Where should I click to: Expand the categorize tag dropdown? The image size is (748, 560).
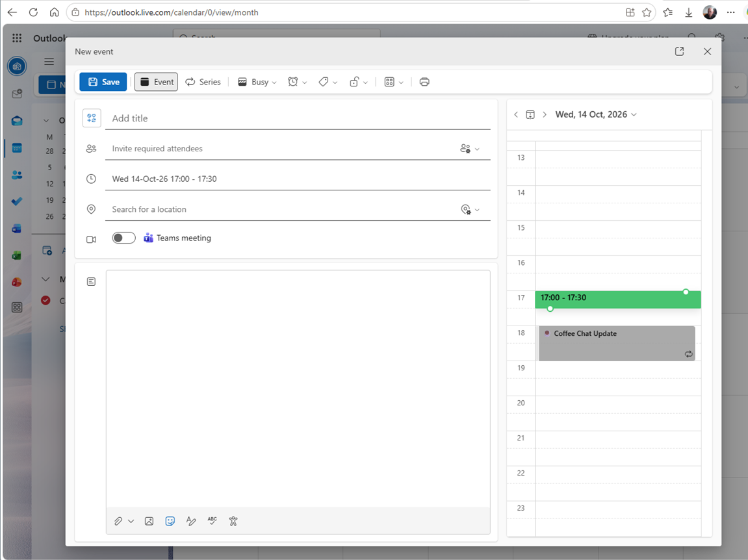[328, 82]
